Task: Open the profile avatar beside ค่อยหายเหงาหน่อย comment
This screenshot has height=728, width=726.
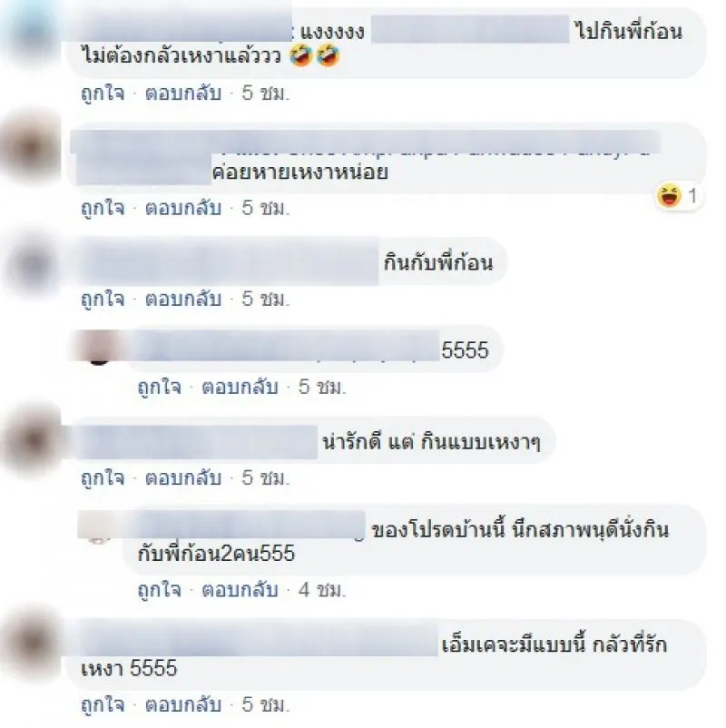Action: (x=32, y=148)
